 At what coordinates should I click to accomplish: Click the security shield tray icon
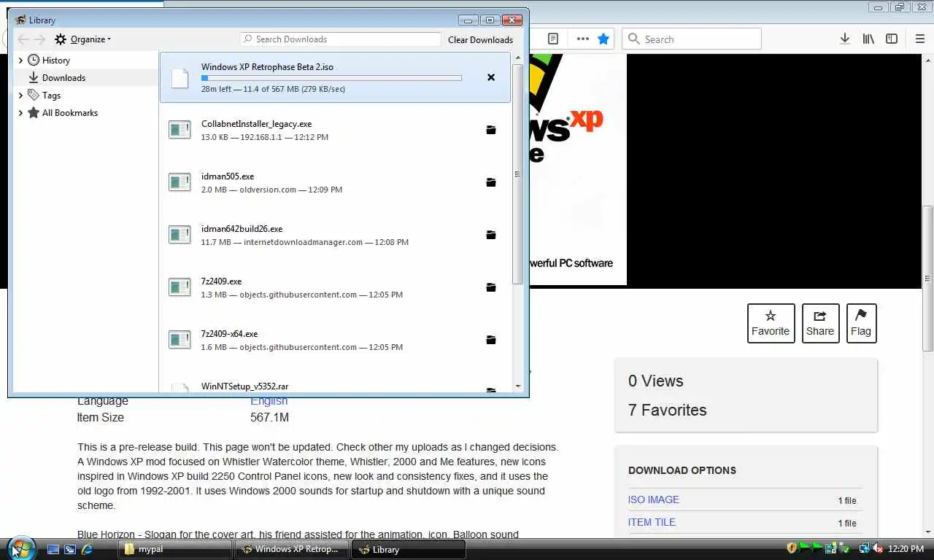[792, 548]
